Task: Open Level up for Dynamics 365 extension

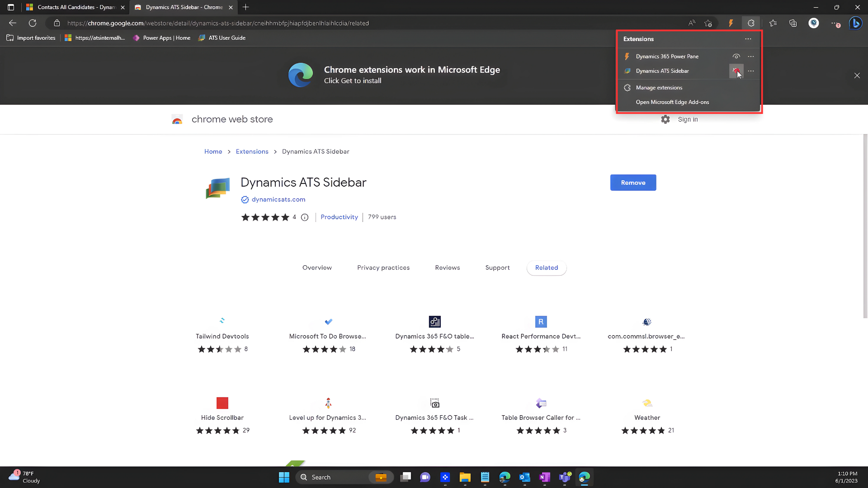Action: [x=328, y=416]
